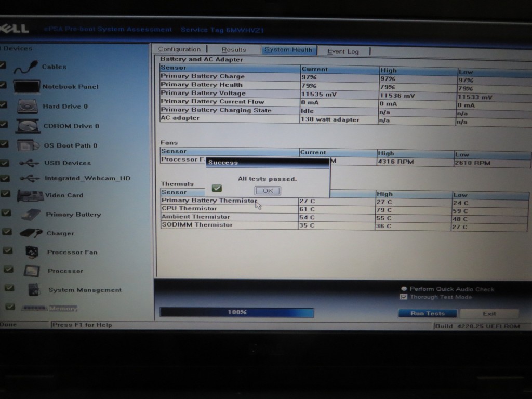Open the Event Log tab
The height and width of the screenshot is (399, 532).
click(343, 51)
